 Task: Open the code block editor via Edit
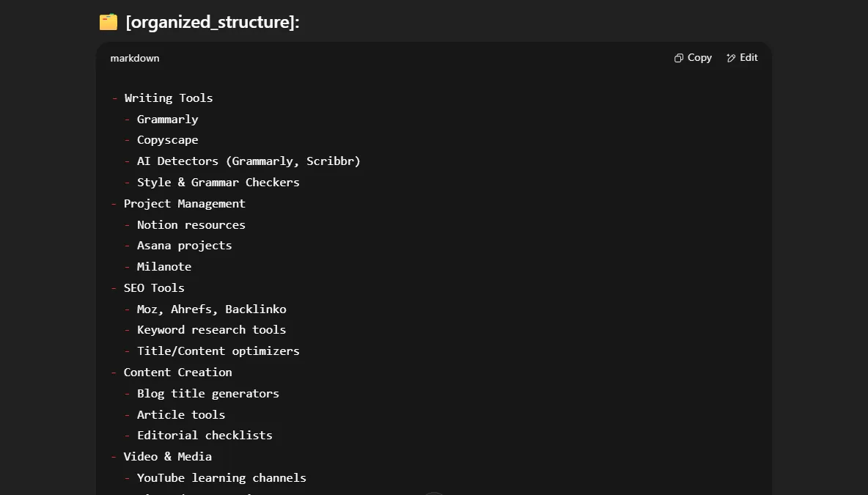pos(742,57)
